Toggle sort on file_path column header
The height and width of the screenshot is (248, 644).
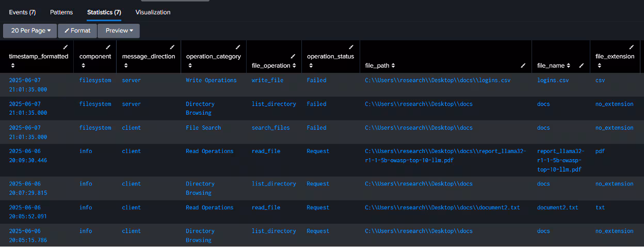(393, 66)
